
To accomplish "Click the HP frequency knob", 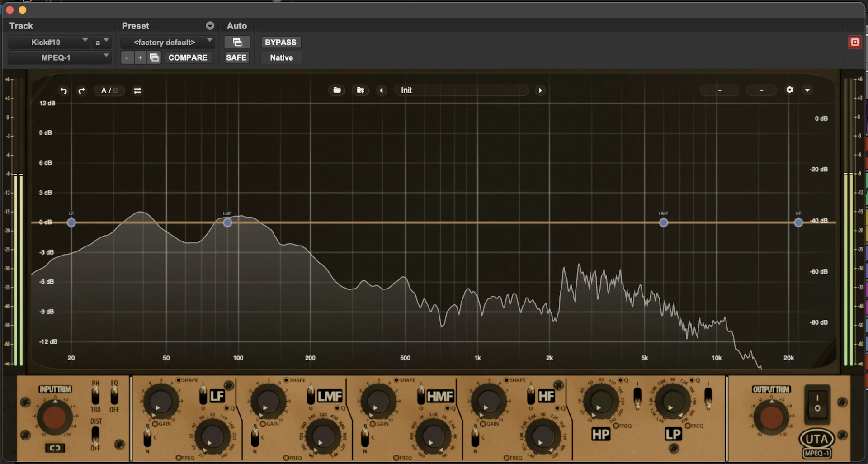I will [600, 401].
